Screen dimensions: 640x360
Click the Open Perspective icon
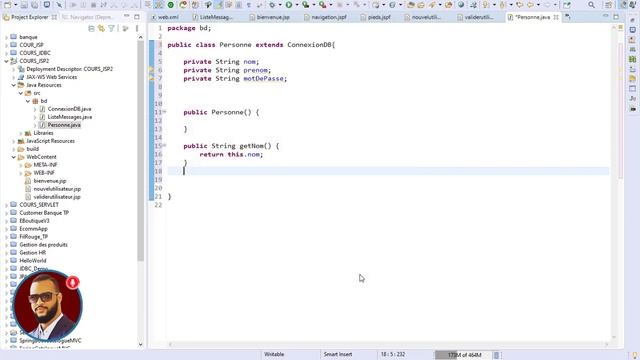pos(609,5)
